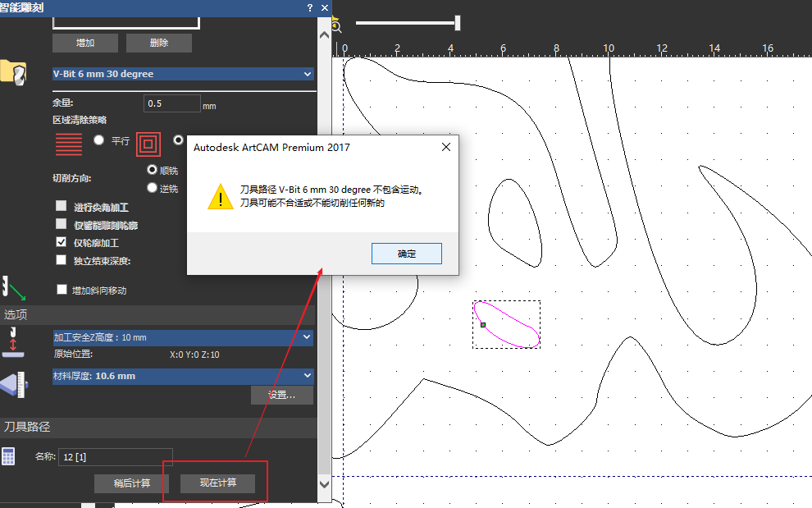Click the ramping move tool icon
Image resolution: width=812 pixels, height=508 pixels.
pos(13,289)
